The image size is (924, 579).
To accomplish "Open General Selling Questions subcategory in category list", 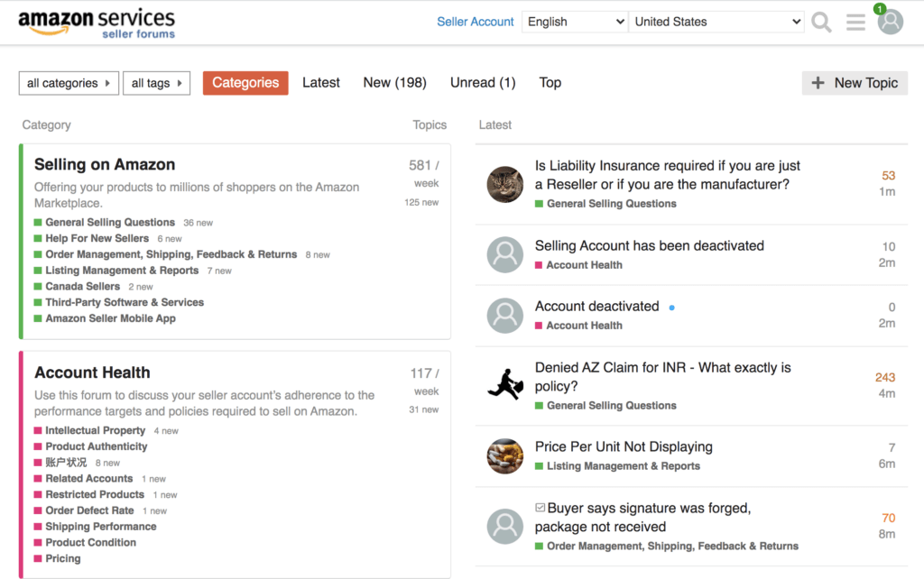I will pos(110,222).
